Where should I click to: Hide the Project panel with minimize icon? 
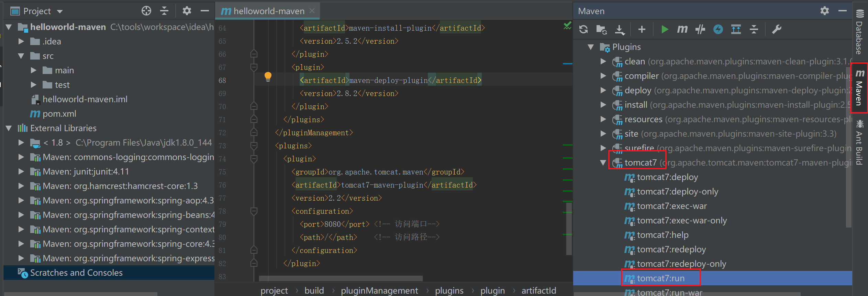pos(205,11)
